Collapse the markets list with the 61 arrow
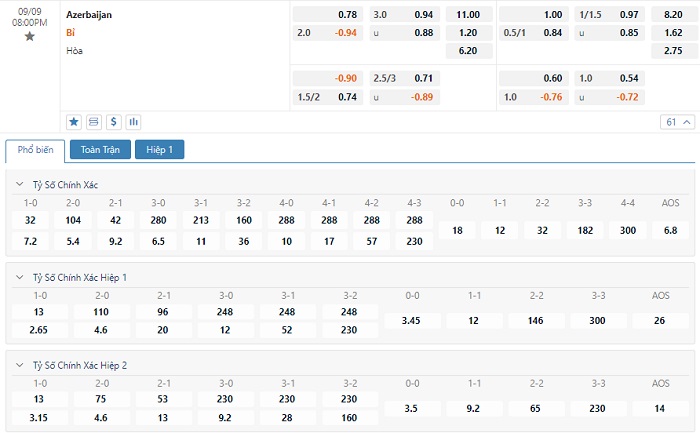The width and height of the screenshot is (700, 433). click(676, 122)
